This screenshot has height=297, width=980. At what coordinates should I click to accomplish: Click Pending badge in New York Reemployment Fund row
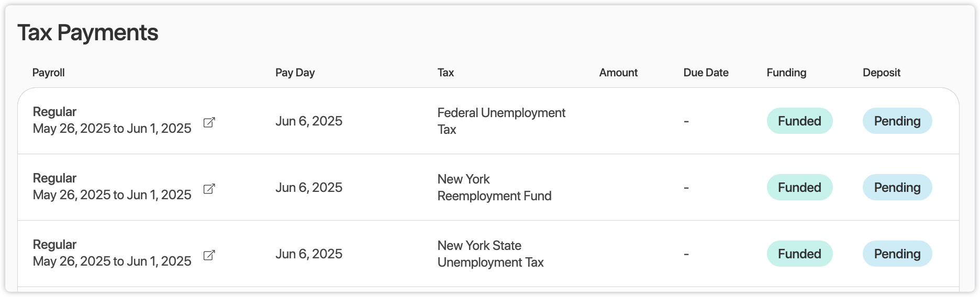[x=897, y=187]
